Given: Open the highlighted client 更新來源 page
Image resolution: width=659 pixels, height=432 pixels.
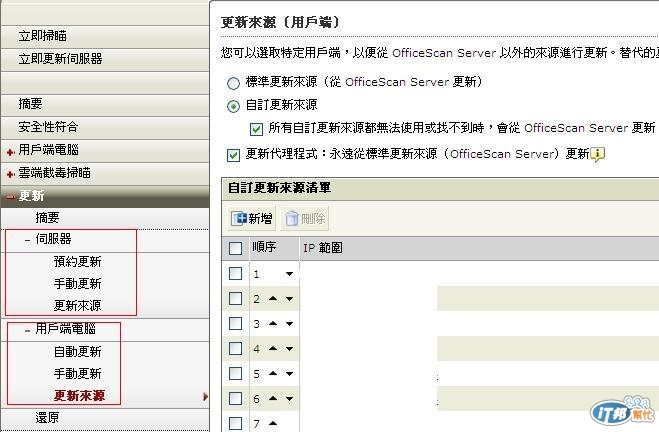Looking at the screenshot, I should pyautogui.click(x=79, y=396).
